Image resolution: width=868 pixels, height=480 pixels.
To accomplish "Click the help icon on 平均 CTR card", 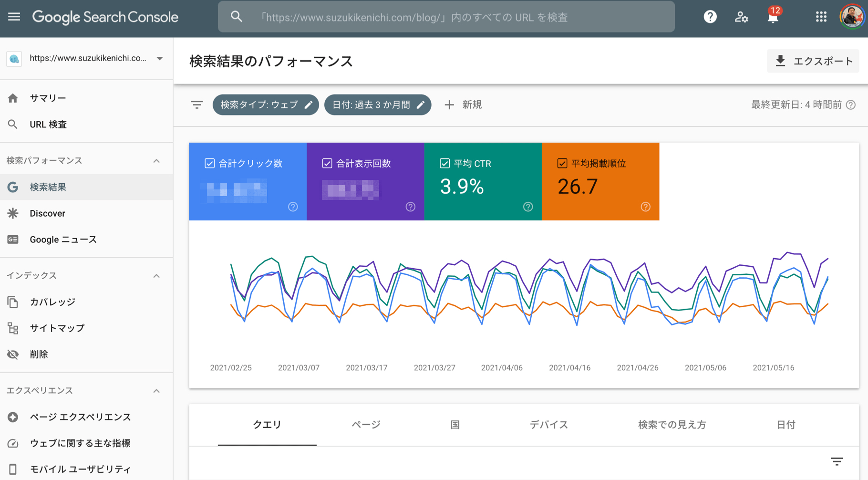I will 528,207.
